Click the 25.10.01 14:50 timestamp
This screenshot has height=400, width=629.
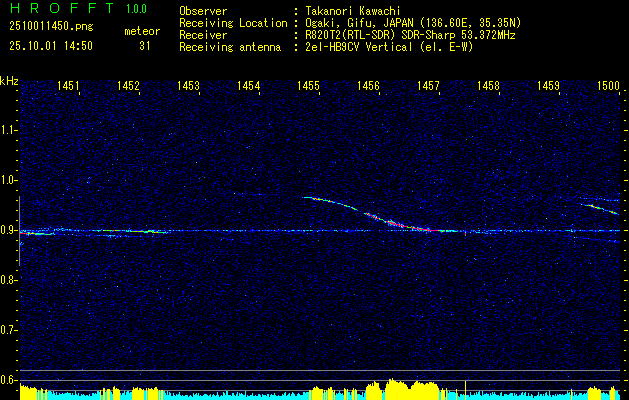click(x=50, y=45)
